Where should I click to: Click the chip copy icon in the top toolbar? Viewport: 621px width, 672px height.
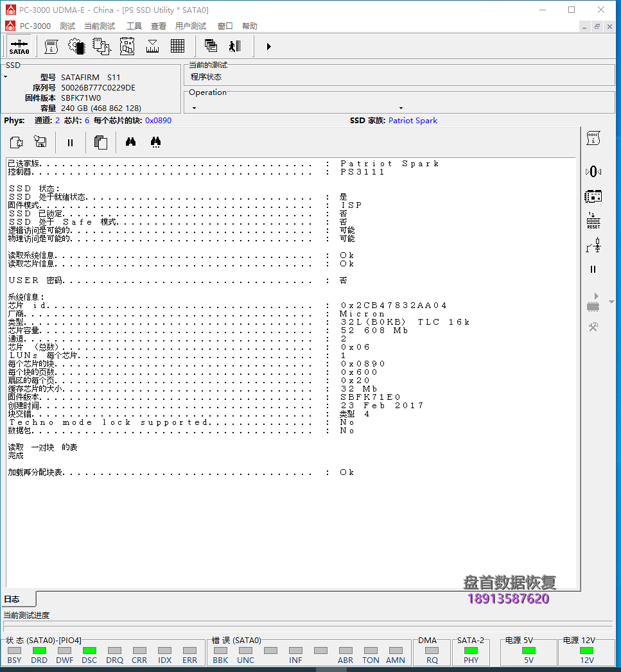tap(101, 46)
